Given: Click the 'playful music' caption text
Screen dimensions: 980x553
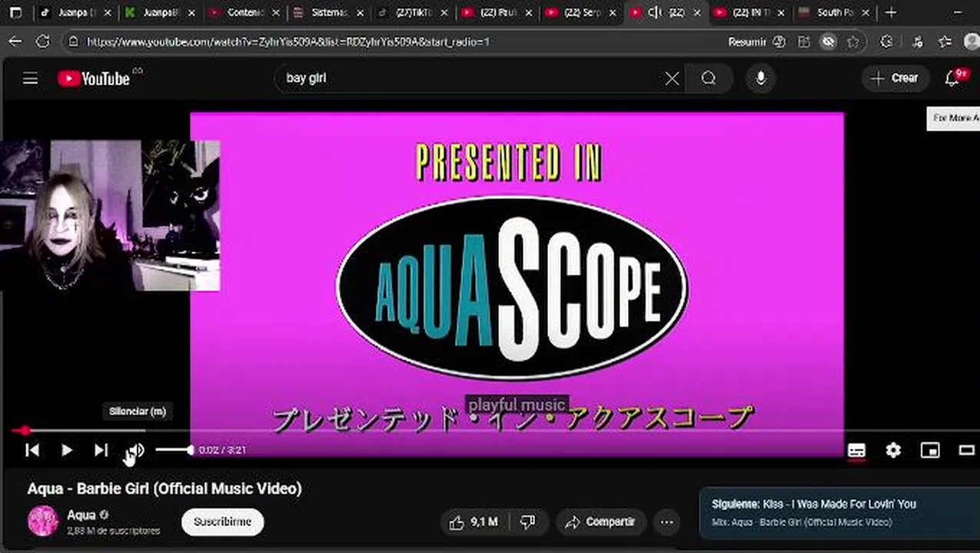Looking at the screenshot, I should click(x=517, y=405).
